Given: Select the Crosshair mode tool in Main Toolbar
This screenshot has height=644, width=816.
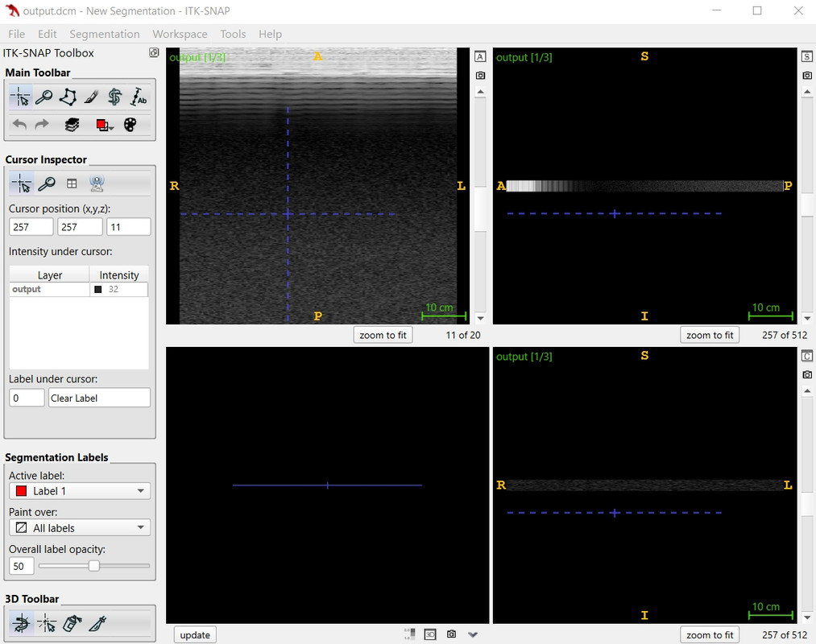Looking at the screenshot, I should [21, 97].
